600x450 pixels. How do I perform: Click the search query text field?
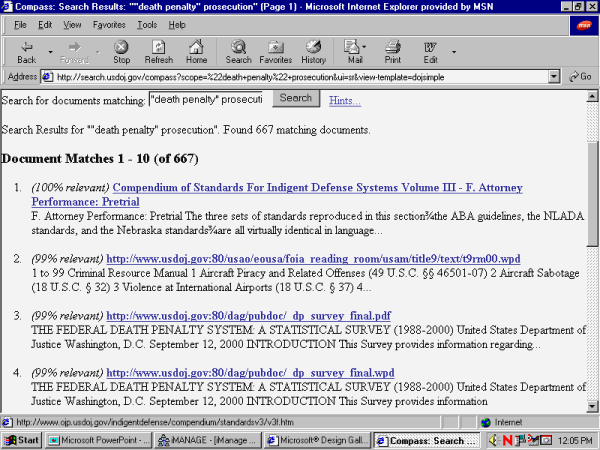tap(206, 99)
